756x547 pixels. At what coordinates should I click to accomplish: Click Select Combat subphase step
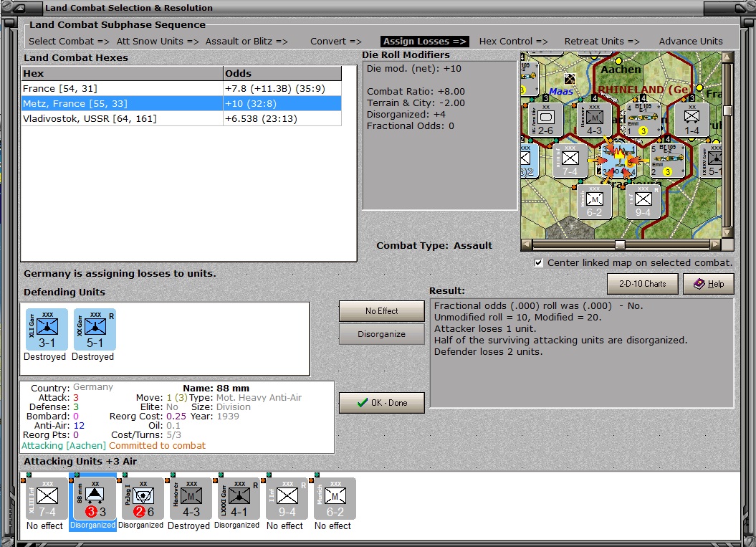69,42
